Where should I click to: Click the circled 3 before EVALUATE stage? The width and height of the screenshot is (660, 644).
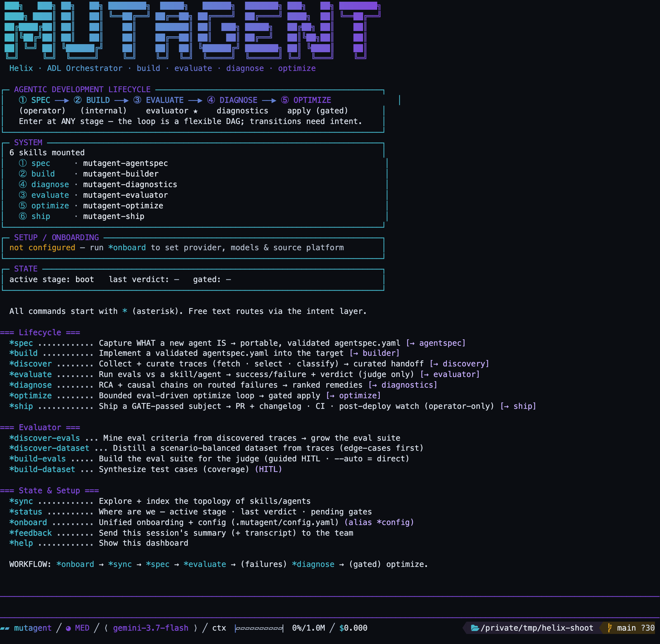tap(137, 100)
